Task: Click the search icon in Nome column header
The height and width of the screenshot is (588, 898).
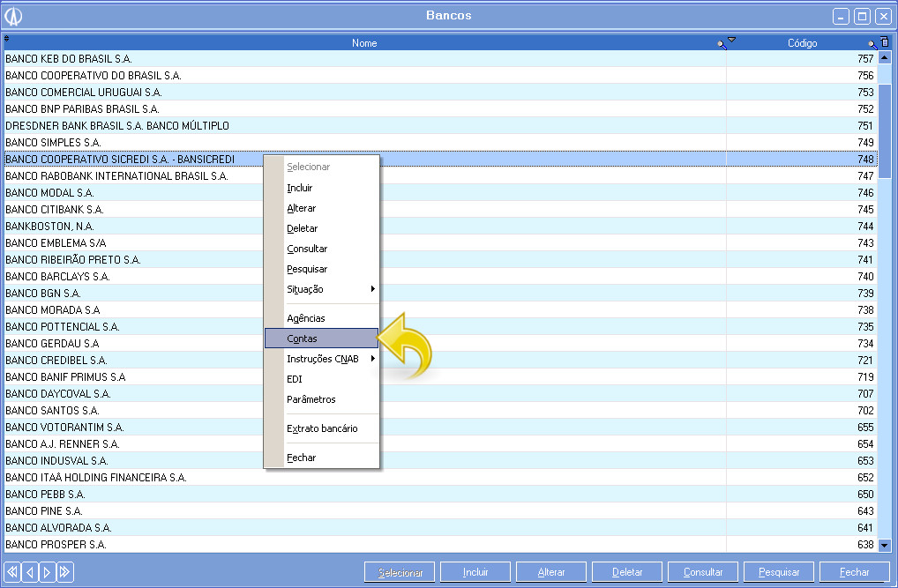Action: [722, 45]
